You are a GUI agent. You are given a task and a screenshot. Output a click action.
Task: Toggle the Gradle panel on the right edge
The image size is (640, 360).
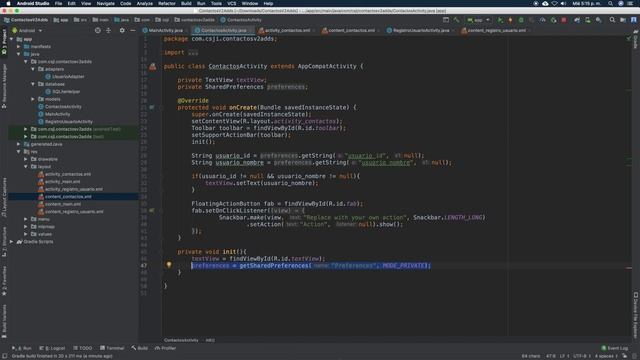636,39
